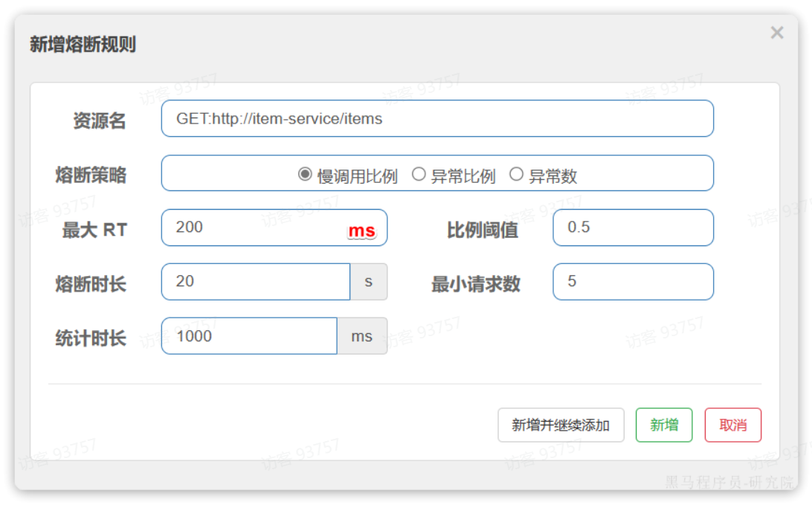812x505 pixels.
Task: Click the 新增熔断规则 dialog title
Action: tap(83, 45)
